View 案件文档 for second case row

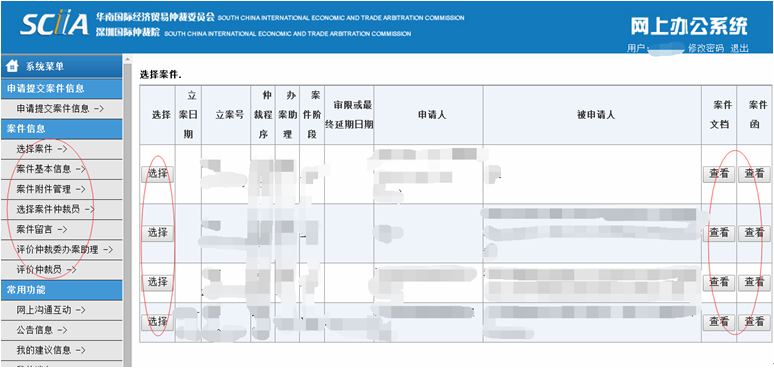(x=719, y=233)
